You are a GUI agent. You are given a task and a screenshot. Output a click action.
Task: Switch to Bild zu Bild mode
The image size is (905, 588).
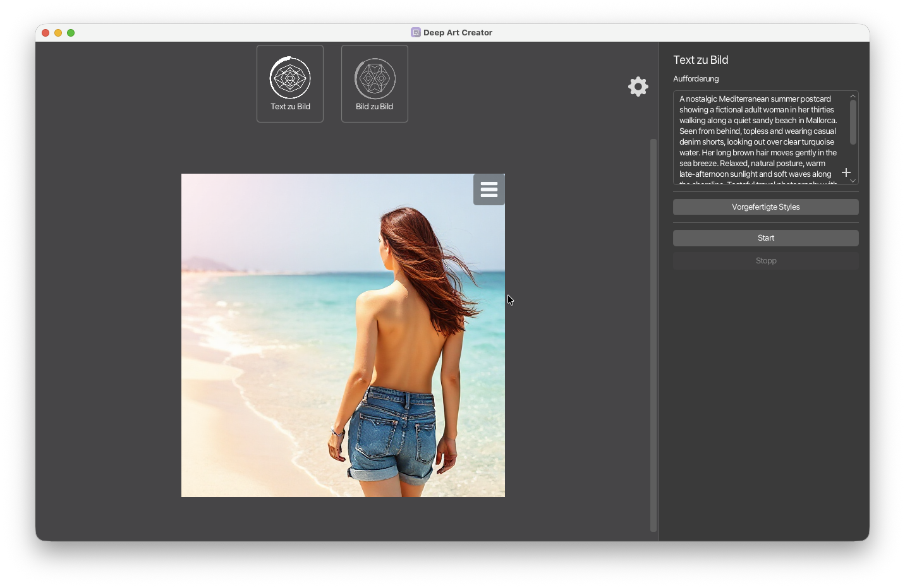coord(375,83)
